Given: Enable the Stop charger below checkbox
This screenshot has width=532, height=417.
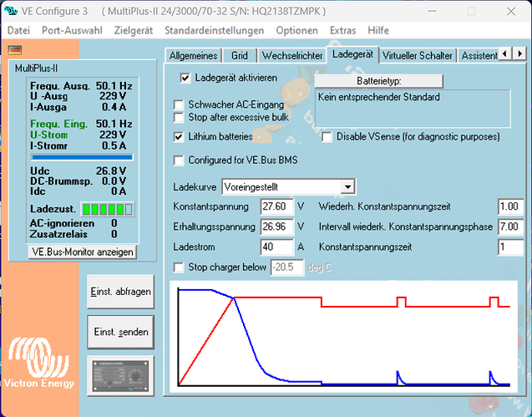Looking at the screenshot, I should coord(179,267).
